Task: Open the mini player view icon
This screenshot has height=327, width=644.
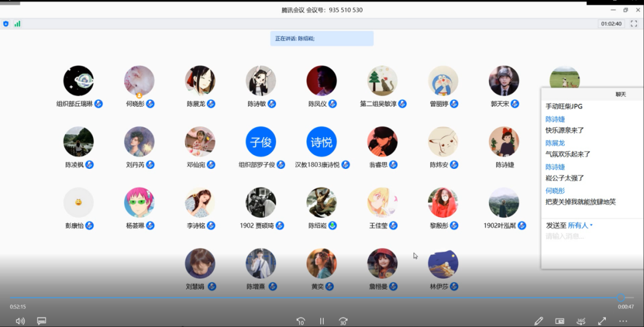Action: [560, 321]
